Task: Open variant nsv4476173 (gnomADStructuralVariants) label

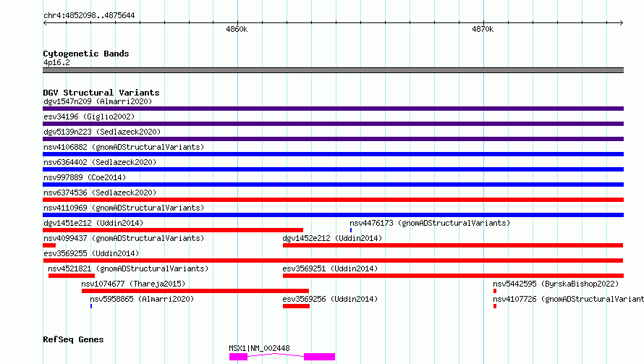Action: [x=430, y=223]
